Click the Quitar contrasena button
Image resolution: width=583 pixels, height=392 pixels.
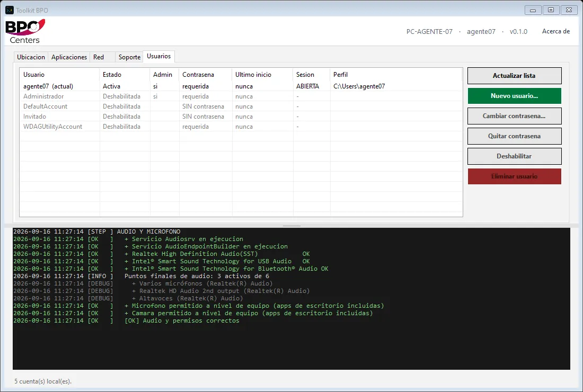click(x=514, y=136)
